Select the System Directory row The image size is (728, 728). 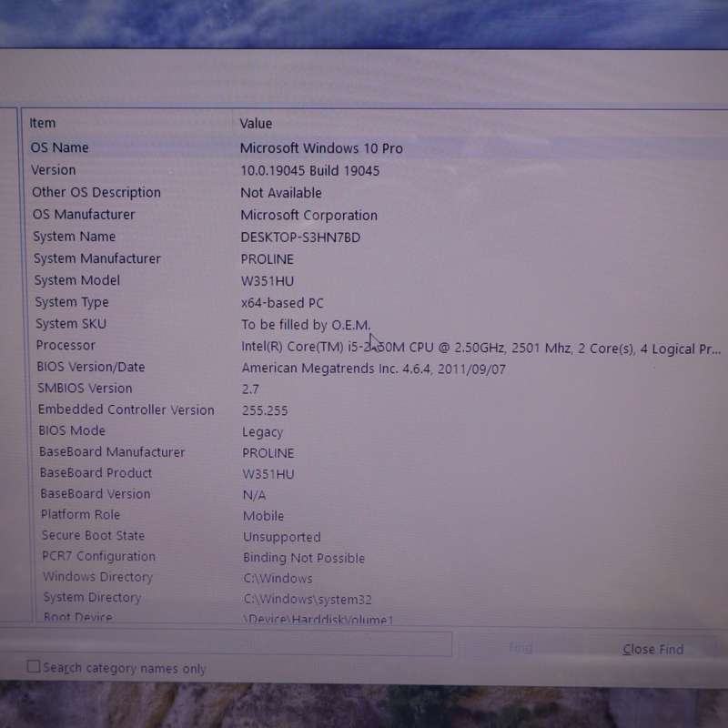(x=92, y=597)
